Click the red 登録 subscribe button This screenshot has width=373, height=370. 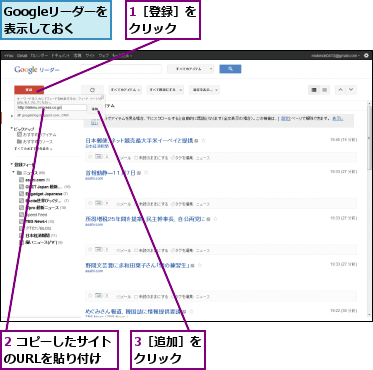(x=29, y=90)
